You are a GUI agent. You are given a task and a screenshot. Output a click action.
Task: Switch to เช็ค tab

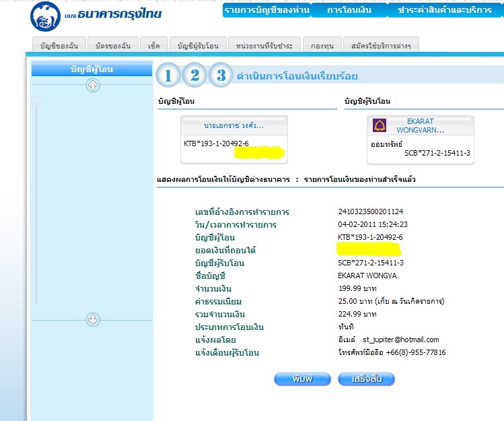[x=154, y=45]
